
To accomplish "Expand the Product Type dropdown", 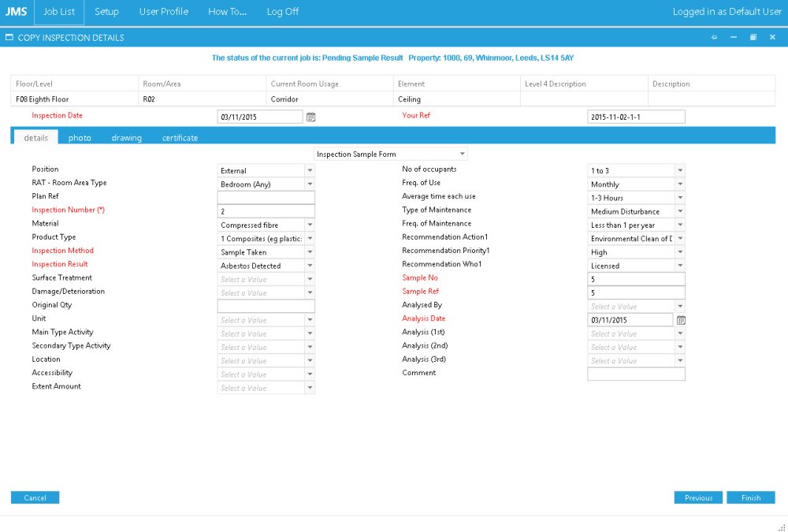I will point(310,238).
